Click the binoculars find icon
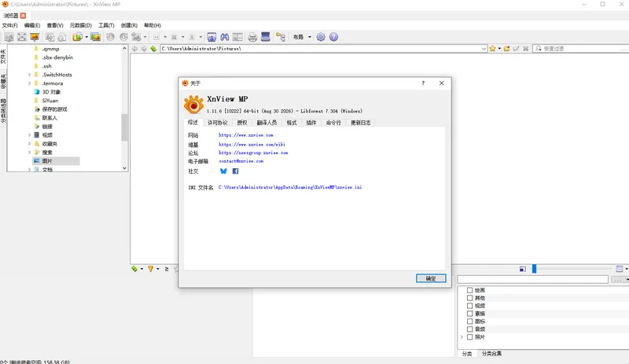The height and width of the screenshot is (364, 629). click(x=225, y=37)
